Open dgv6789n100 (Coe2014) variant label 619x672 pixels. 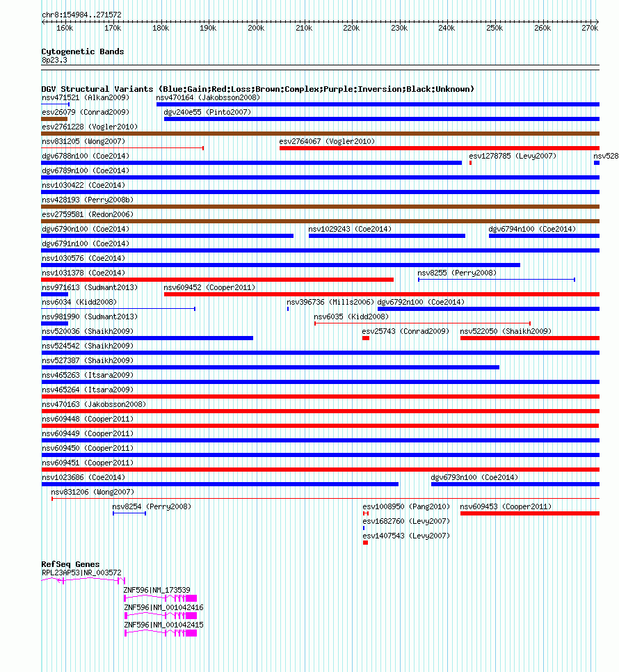[x=86, y=170]
